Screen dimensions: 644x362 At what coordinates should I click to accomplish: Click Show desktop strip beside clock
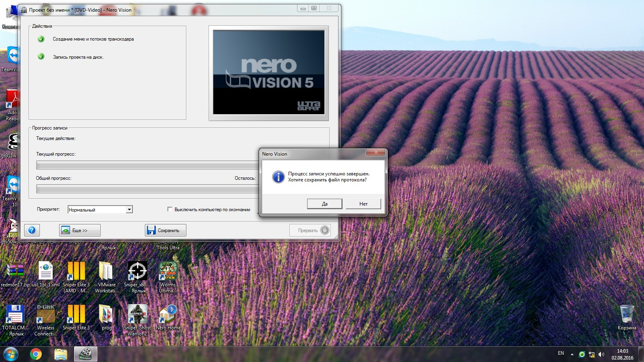(641, 354)
